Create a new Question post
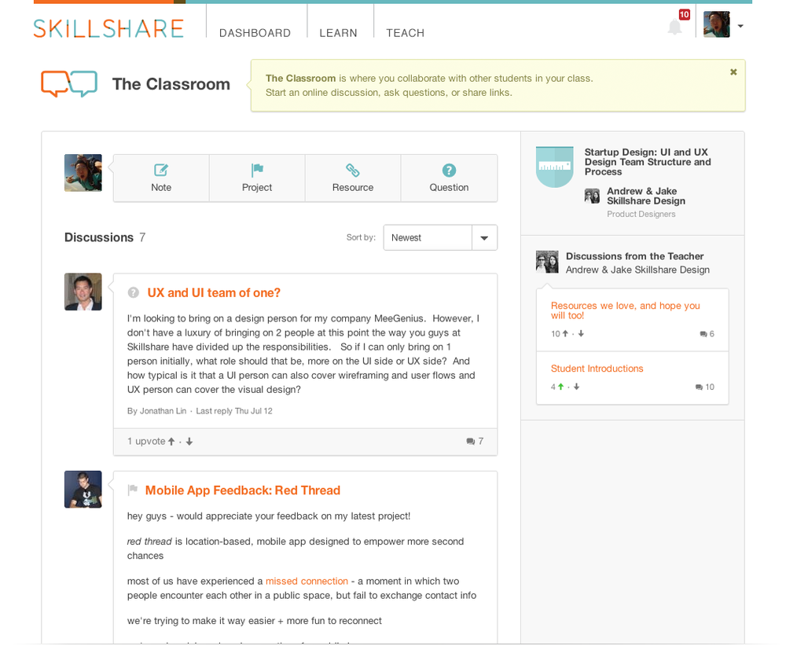 click(x=449, y=178)
